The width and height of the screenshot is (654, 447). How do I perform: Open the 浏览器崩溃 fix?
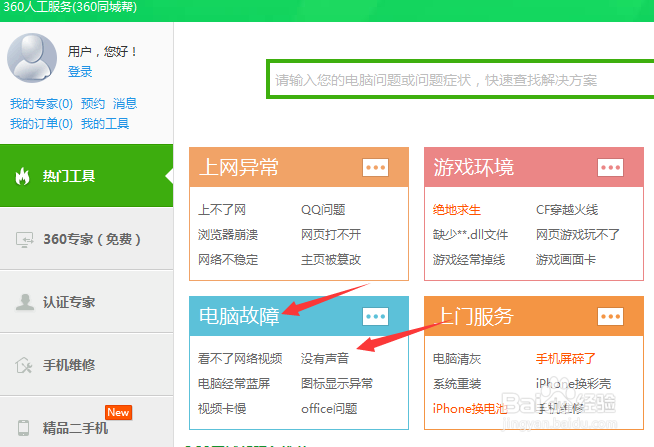point(228,234)
